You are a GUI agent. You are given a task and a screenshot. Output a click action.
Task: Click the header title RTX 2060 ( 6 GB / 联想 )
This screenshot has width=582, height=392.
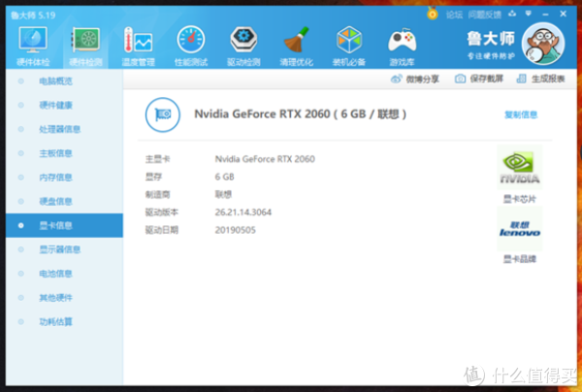click(301, 114)
